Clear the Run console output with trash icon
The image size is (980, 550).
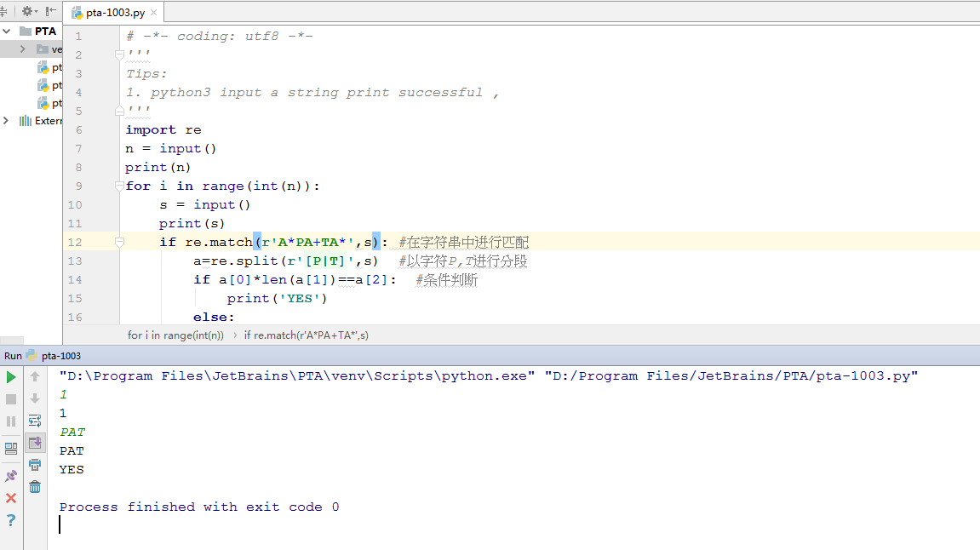pyautogui.click(x=34, y=486)
